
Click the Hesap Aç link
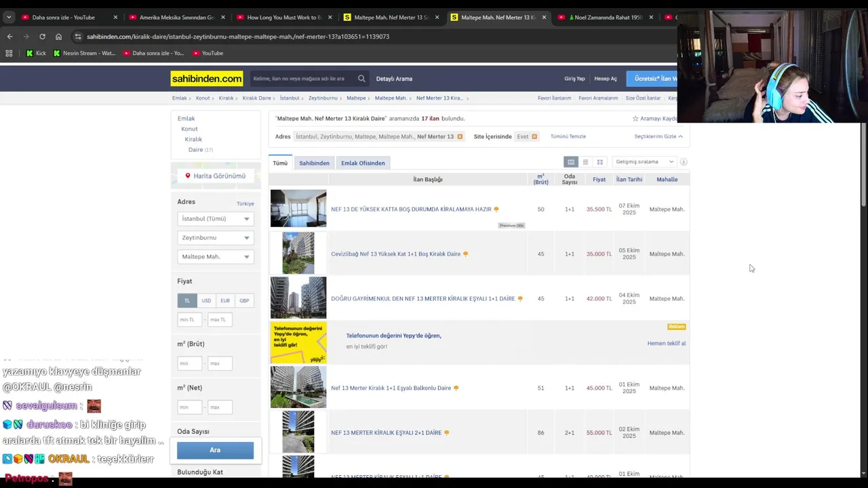[x=606, y=79]
